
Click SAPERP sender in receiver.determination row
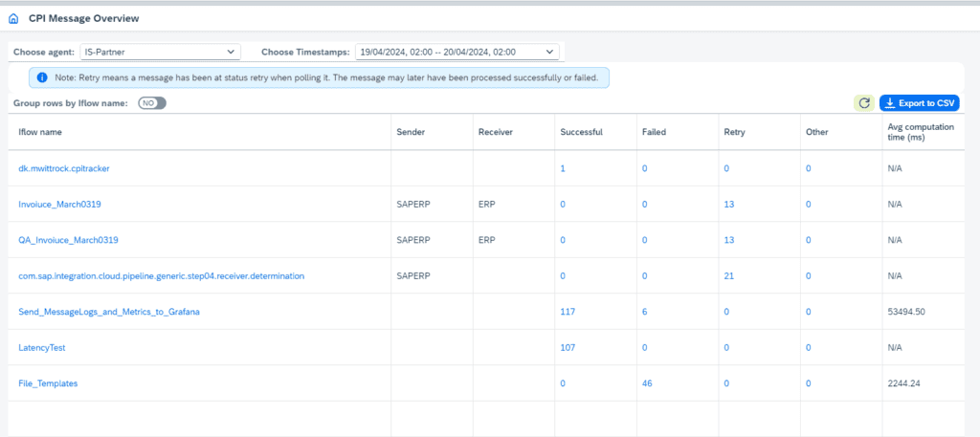point(412,276)
